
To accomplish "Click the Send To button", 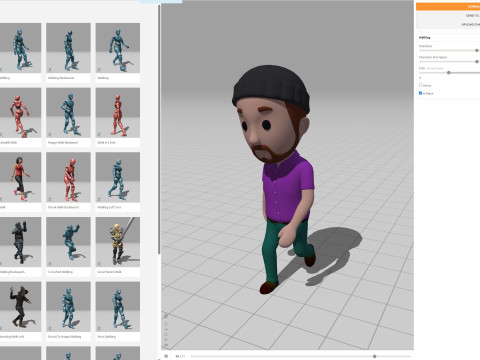I will pyautogui.click(x=448, y=15).
